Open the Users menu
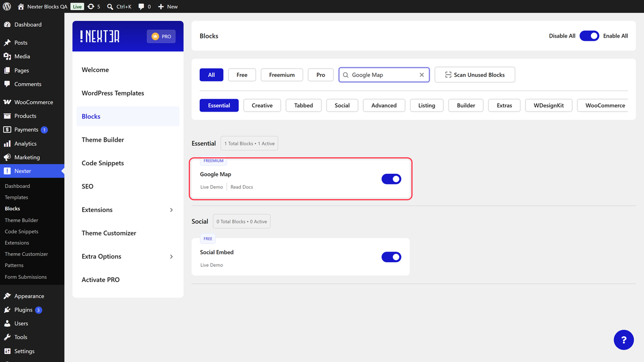The height and width of the screenshot is (362, 644). click(x=32, y=323)
